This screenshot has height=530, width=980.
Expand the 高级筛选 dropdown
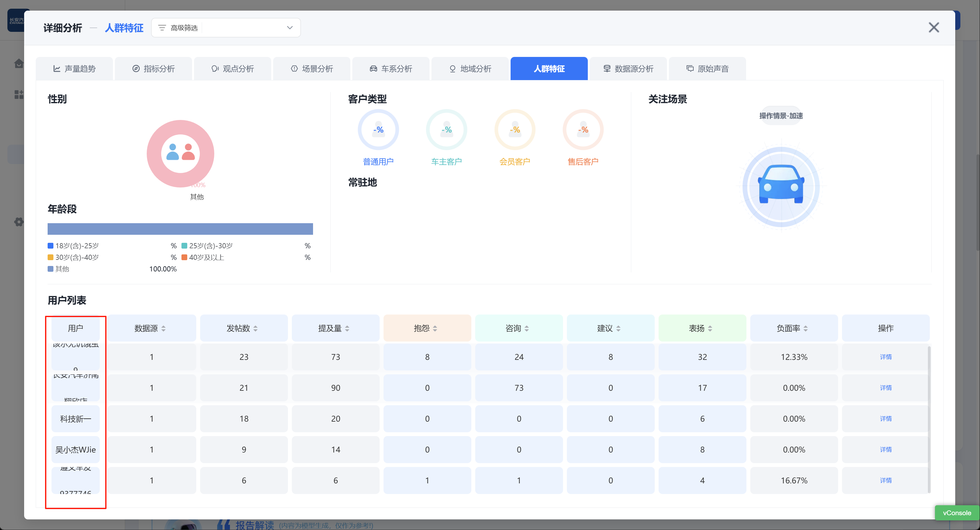(x=290, y=28)
